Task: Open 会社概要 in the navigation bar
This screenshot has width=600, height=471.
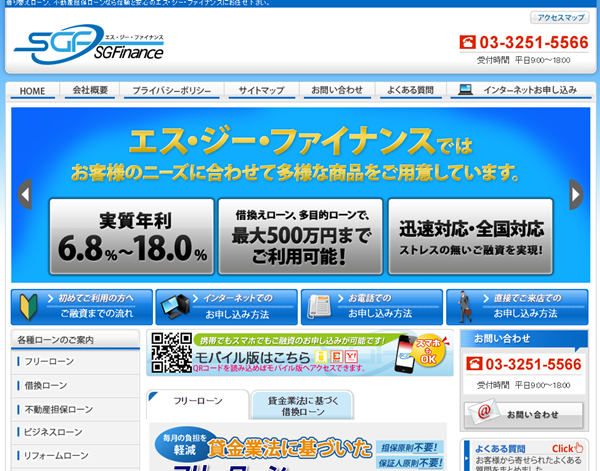Action: click(x=90, y=91)
